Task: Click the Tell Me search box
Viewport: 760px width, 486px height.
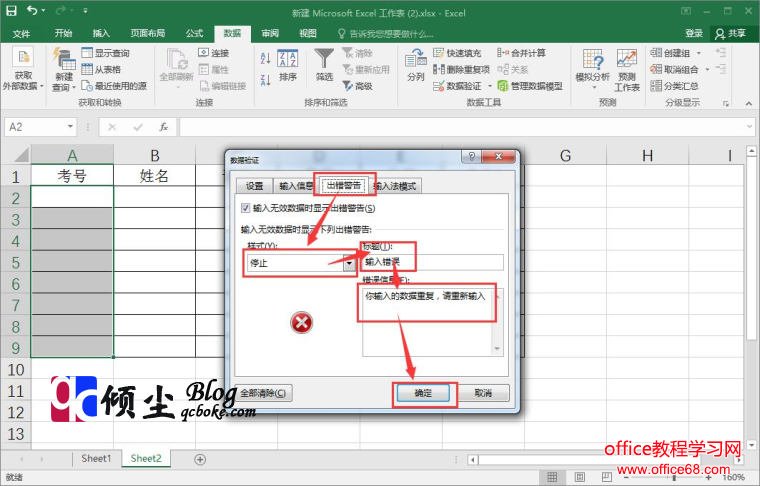Action: pyautogui.click(x=385, y=33)
